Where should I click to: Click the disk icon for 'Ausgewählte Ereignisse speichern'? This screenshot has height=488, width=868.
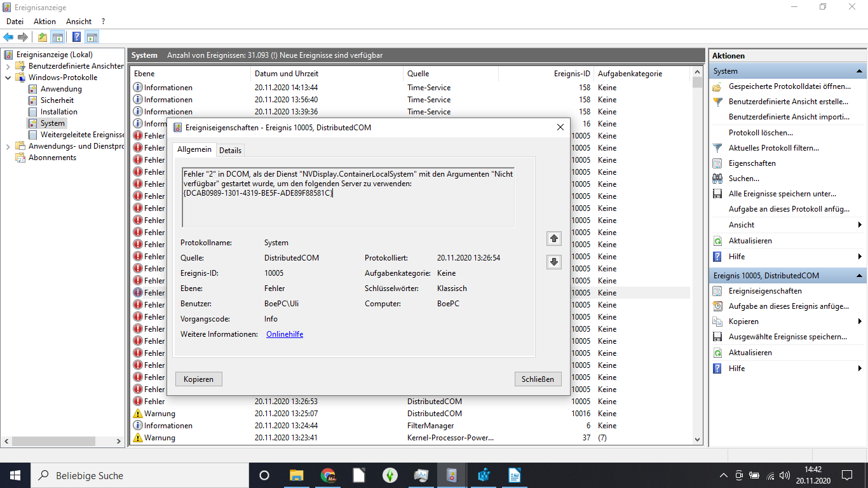pos(717,337)
